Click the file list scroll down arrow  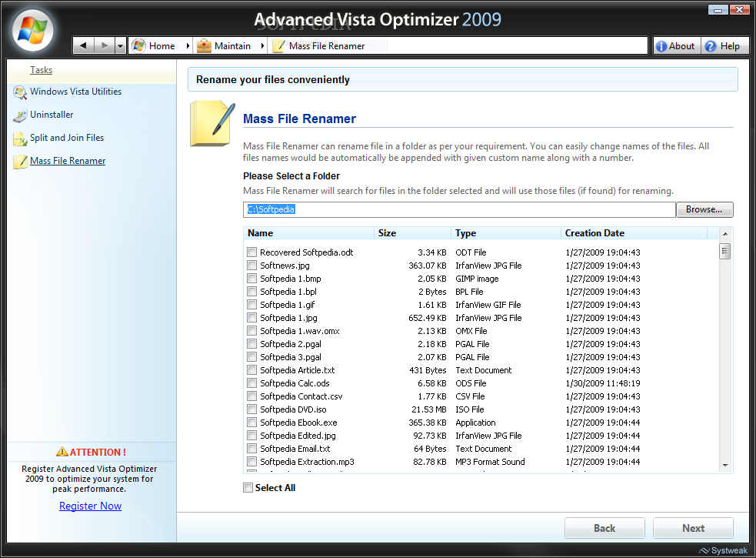(724, 466)
